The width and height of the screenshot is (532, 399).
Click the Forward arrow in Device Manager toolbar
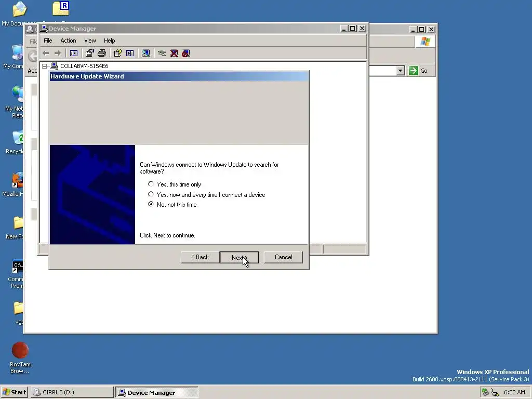coord(58,54)
